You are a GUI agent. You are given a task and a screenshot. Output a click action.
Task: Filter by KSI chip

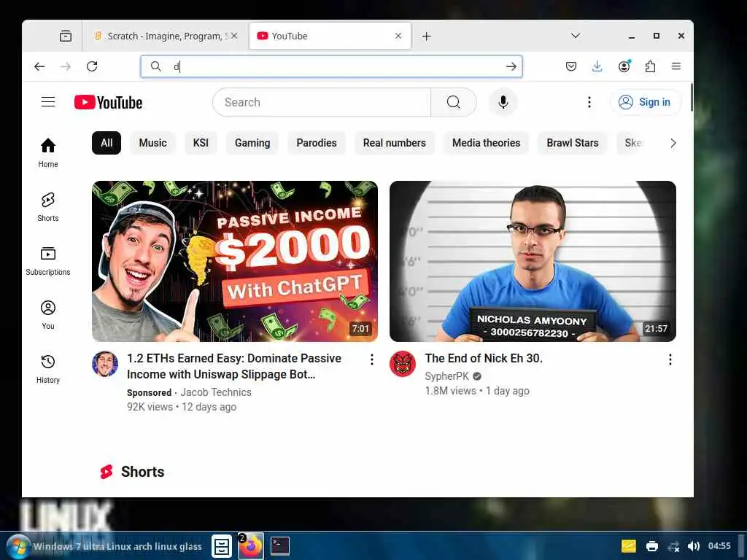click(x=201, y=143)
